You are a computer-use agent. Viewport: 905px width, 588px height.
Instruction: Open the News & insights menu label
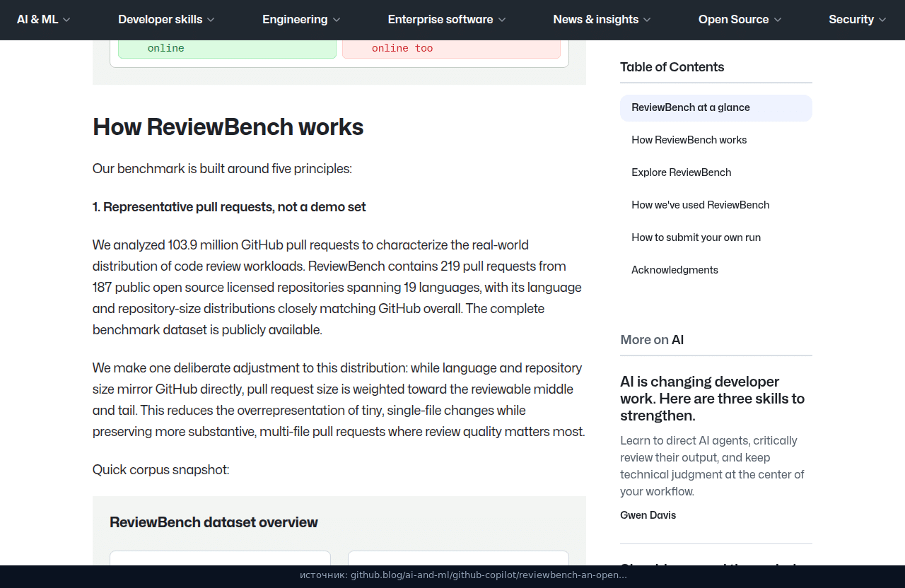pyautogui.click(x=596, y=20)
